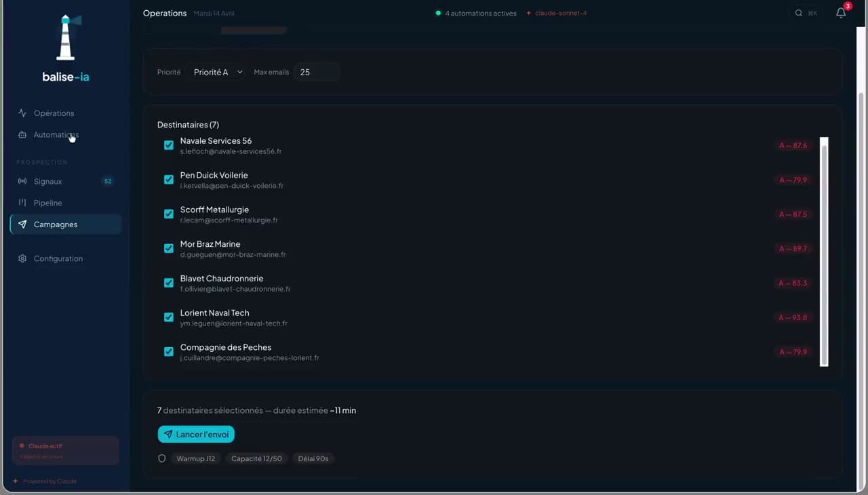Click the shield icon beside Warmup J12
This screenshot has width=868, height=495.
(162, 458)
